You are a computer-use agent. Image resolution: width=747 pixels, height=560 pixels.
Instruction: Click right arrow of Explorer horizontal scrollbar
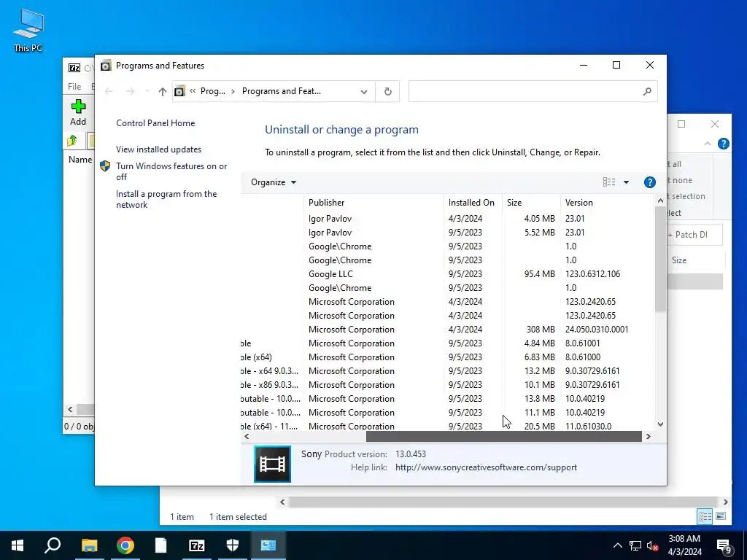[725, 502]
